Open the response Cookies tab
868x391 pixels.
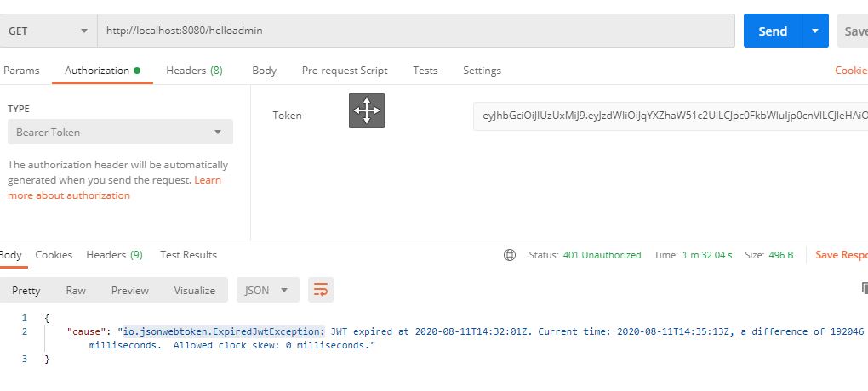pyautogui.click(x=54, y=255)
